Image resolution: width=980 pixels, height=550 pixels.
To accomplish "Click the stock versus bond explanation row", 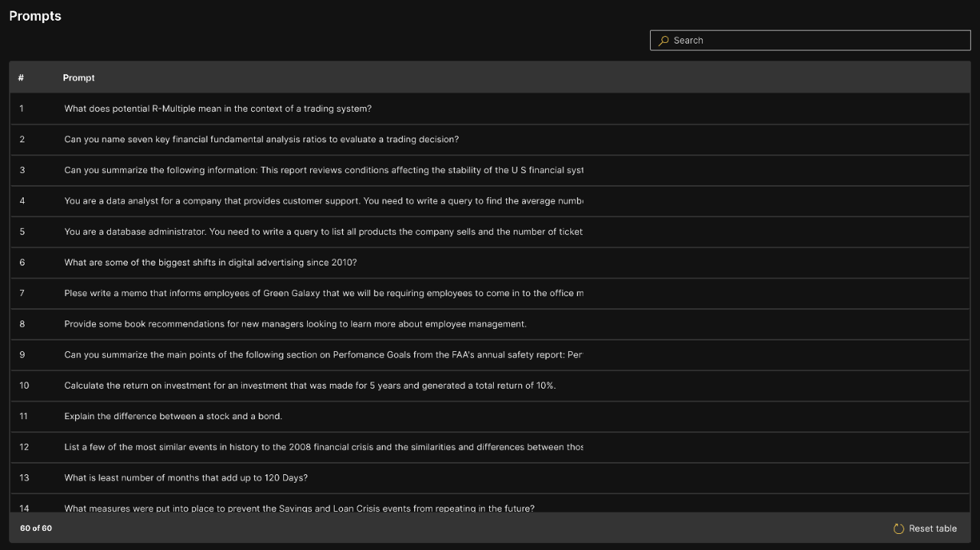I will (173, 416).
